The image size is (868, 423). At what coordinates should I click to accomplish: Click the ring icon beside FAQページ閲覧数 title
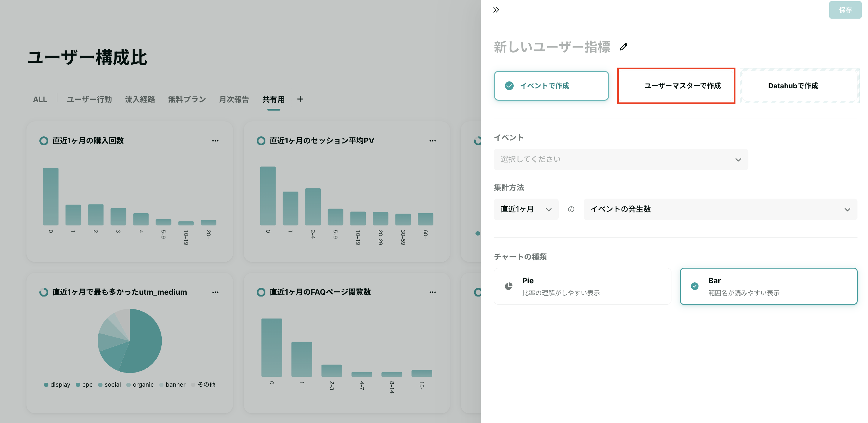pos(261,292)
